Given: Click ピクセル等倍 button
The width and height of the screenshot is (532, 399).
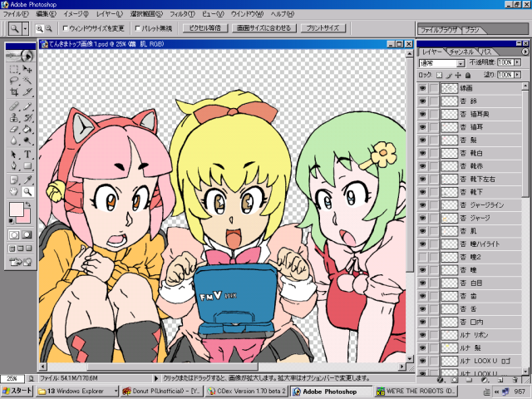Looking at the screenshot, I should [205, 28].
